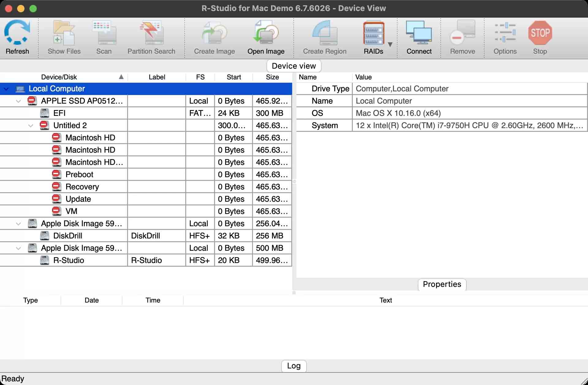
Task: Click the R-Studio volume icon
Action: pos(45,260)
